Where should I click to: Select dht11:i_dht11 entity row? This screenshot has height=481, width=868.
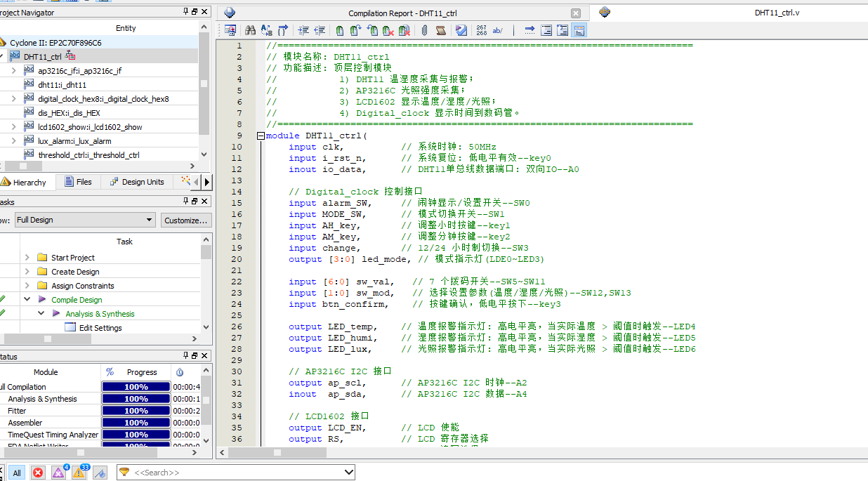pos(63,84)
